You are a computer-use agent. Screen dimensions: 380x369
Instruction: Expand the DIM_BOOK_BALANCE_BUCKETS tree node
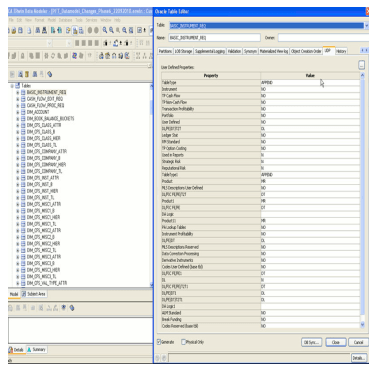18,119
